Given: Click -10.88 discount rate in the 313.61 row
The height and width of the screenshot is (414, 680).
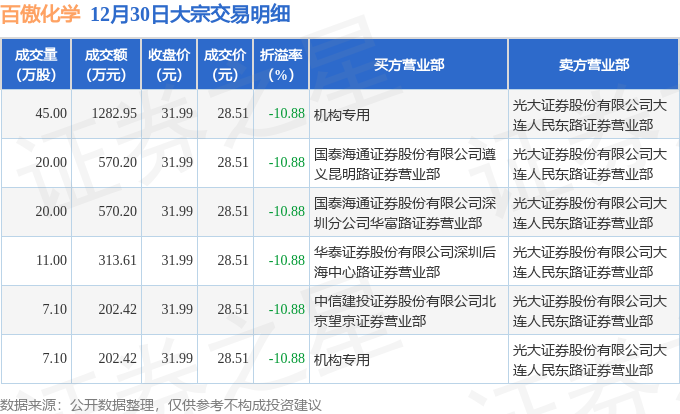Looking at the screenshot, I should (x=287, y=261).
